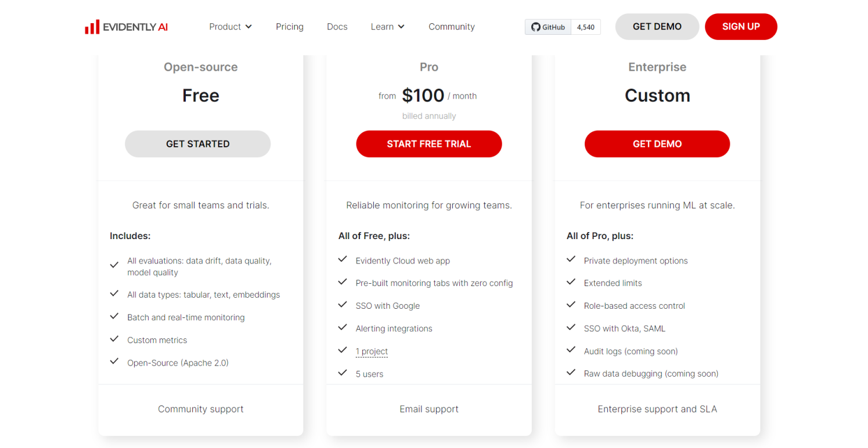The image size is (868, 448).
Task: Click checkmark next to Private deployment options
Action: (571, 259)
